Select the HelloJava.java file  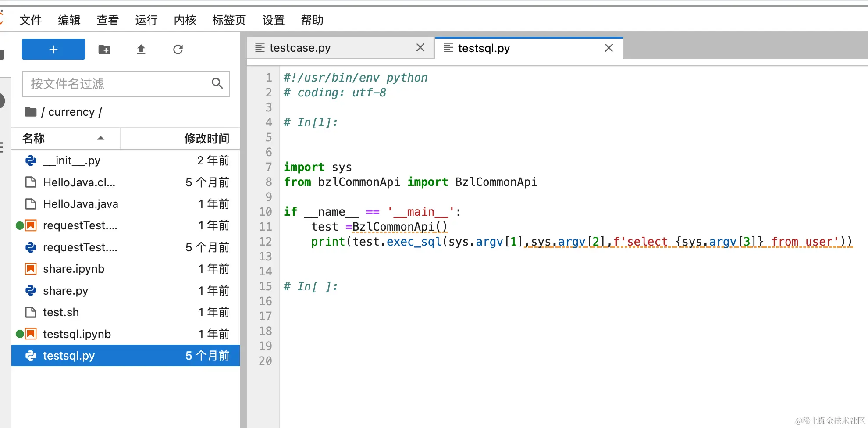pyautogui.click(x=126, y=204)
